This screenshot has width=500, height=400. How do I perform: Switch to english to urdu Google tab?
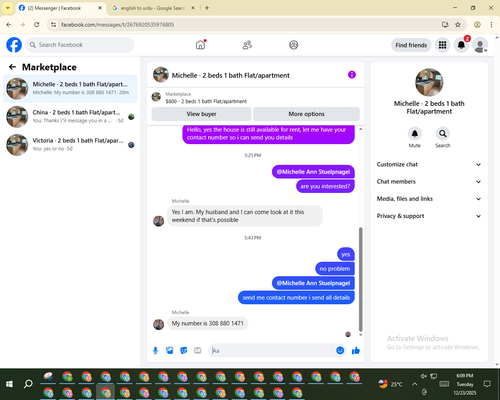[x=152, y=8]
